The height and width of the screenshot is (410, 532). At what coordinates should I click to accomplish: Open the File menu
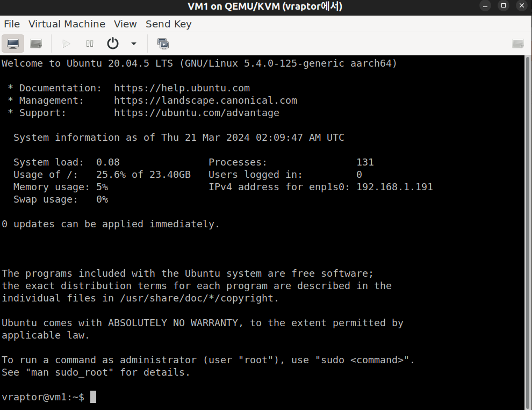[x=12, y=24]
